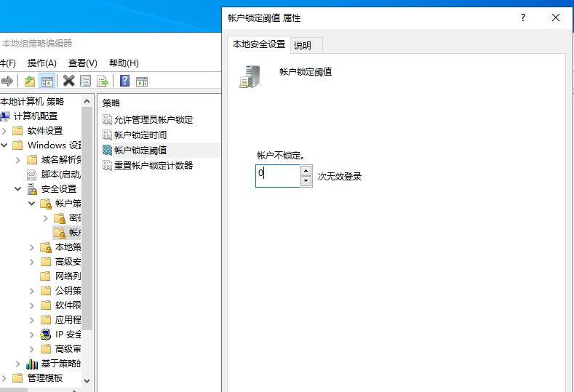
Task: Select 帐户锁定时间 policy row
Action: point(159,135)
